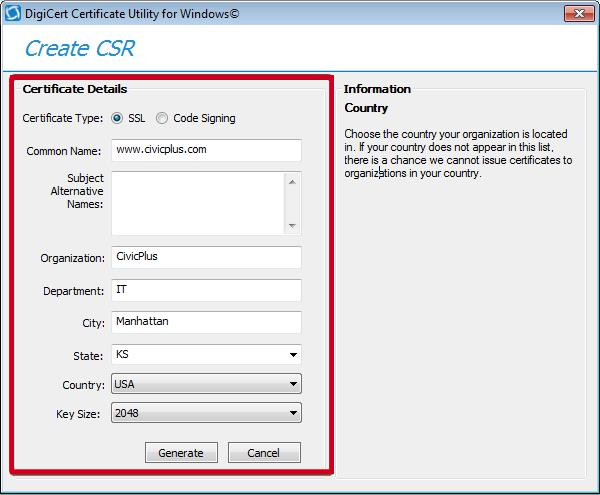Click the Cancel button
The height and width of the screenshot is (495, 600).
(264, 453)
